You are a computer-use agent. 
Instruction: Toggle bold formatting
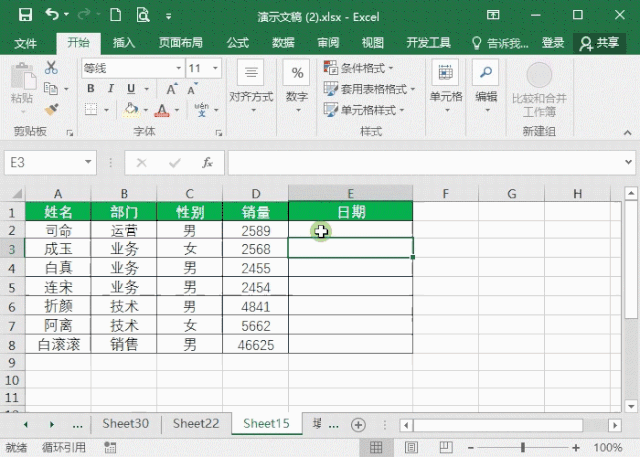89,88
